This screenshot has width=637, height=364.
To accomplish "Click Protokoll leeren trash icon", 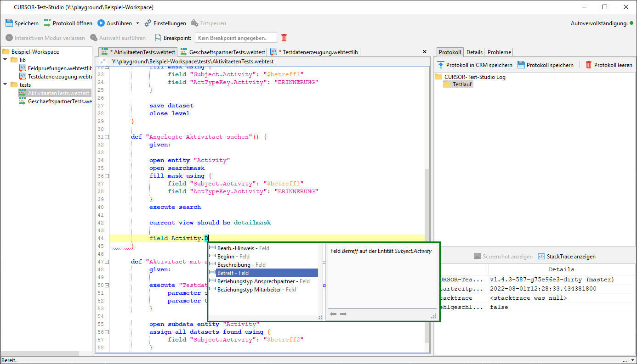I will pyautogui.click(x=589, y=65).
